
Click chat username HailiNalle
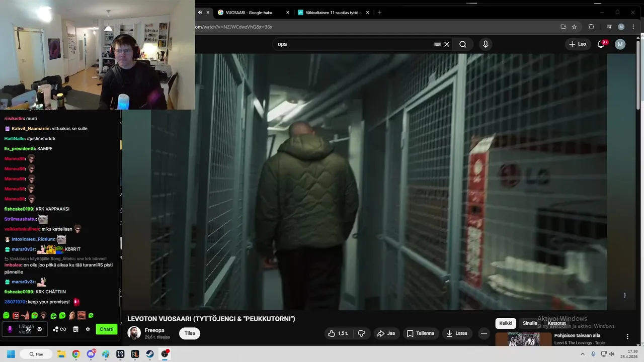pos(15,138)
